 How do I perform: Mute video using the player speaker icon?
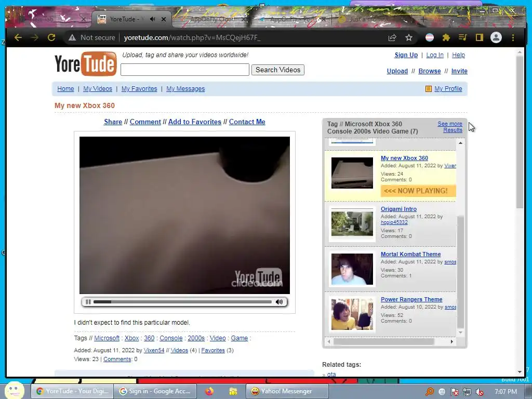point(279,302)
